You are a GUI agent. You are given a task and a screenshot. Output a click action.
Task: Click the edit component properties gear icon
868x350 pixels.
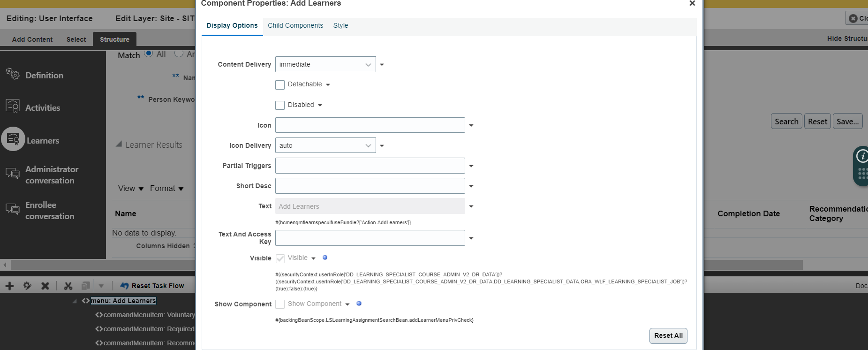[27, 286]
